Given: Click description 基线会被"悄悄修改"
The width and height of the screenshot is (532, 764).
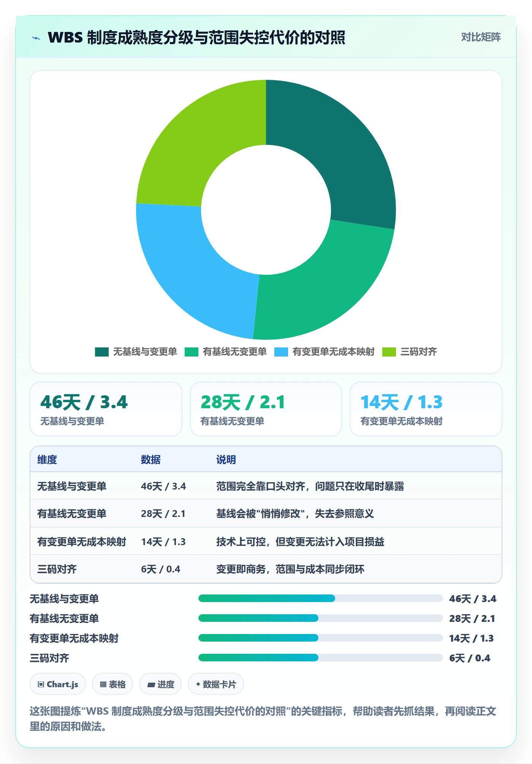Looking at the screenshot, I should [261, 514].
